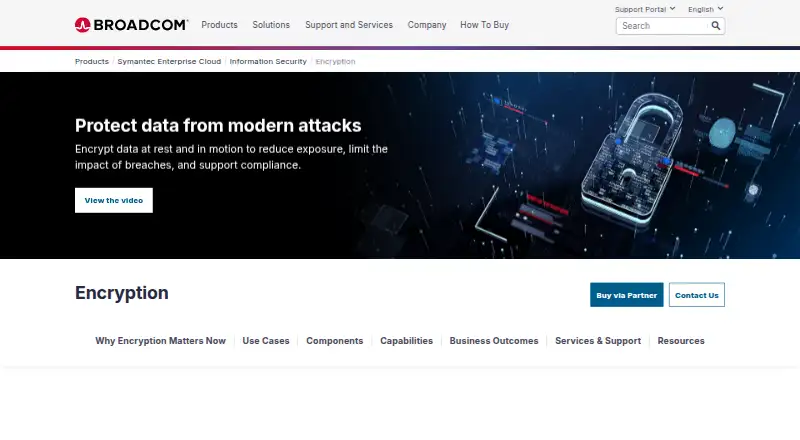Click the Protect data from modern attacks heading
Image resolution: width=800 pixels, height=440 pixels.
218,126
